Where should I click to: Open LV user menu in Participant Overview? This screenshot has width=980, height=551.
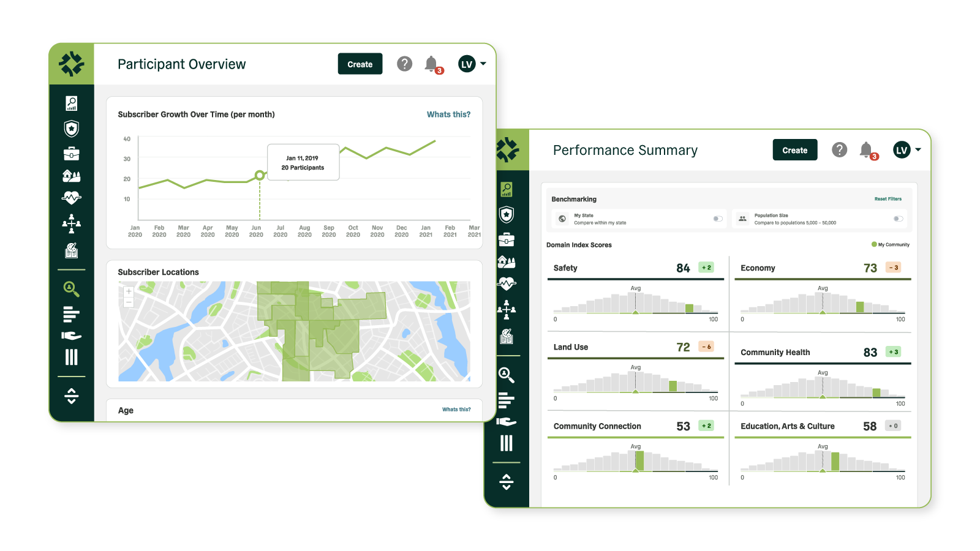pyautogui.click(x=472, y=64)
